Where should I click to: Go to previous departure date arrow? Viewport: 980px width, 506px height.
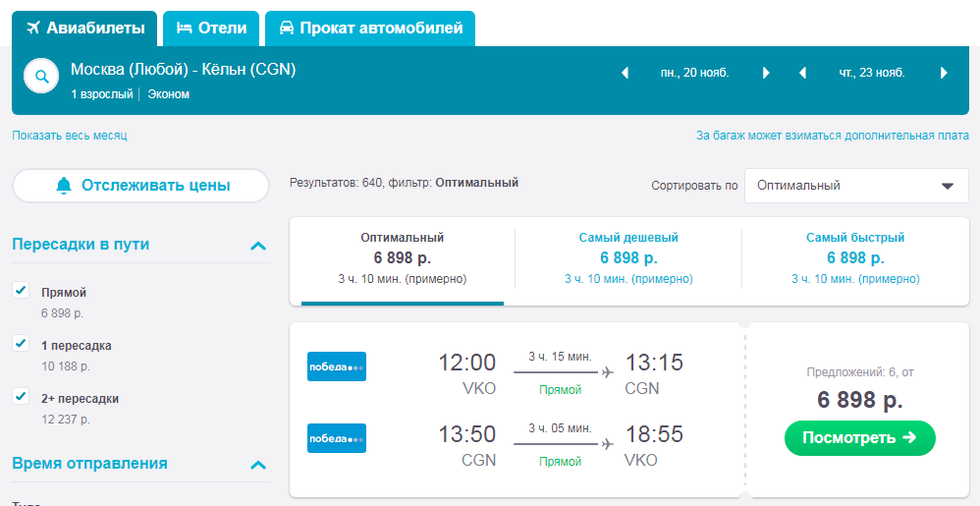pos(625,73)
